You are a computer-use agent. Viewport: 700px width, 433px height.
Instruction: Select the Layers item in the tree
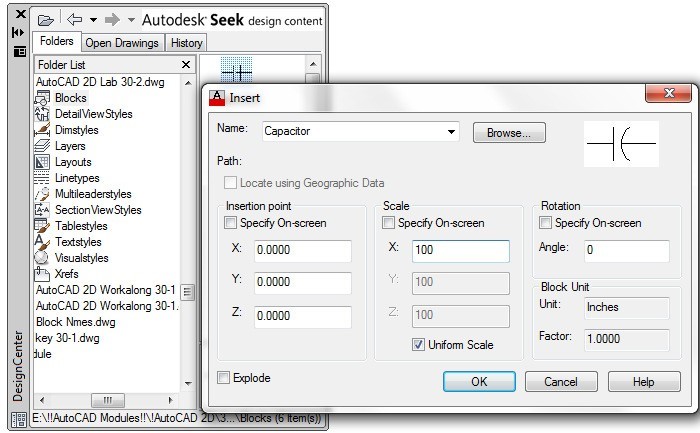pyautogui.click(x=70, y=146)
